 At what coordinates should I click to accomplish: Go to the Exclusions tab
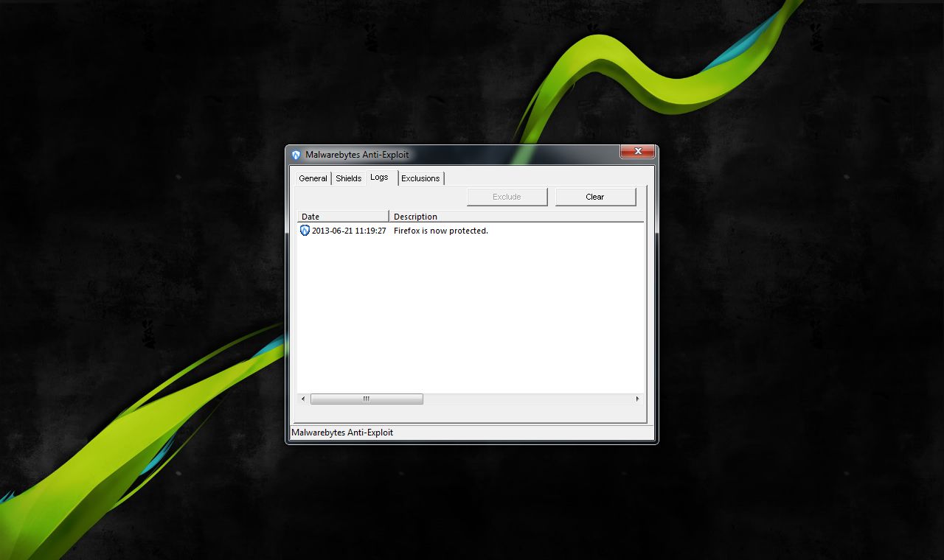(x=420, y=178)
